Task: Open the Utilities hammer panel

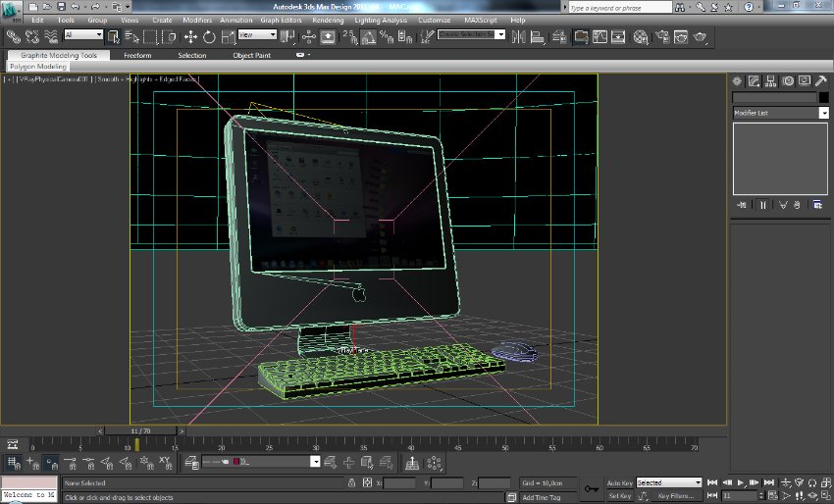Action: (820, 80)
